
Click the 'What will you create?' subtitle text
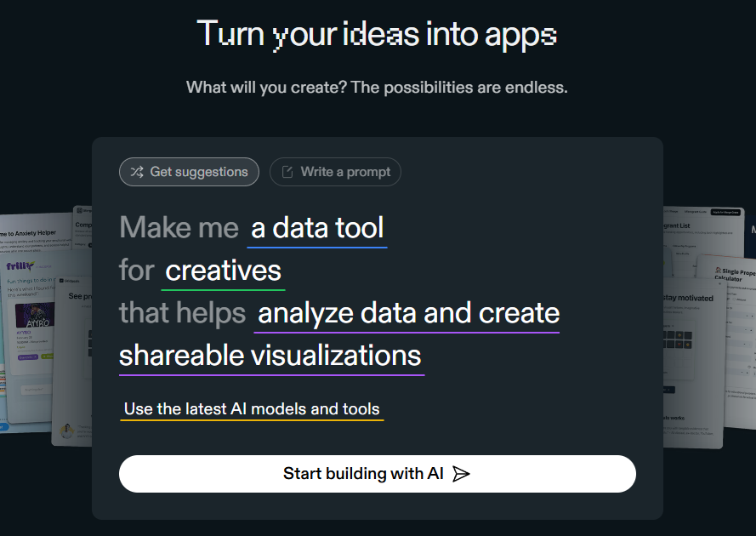click(x=378, y=87)
